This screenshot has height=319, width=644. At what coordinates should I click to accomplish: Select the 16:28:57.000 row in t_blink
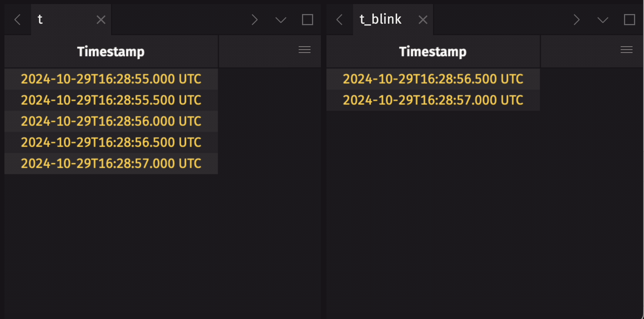pyautogui.click(x=433, y=100)
